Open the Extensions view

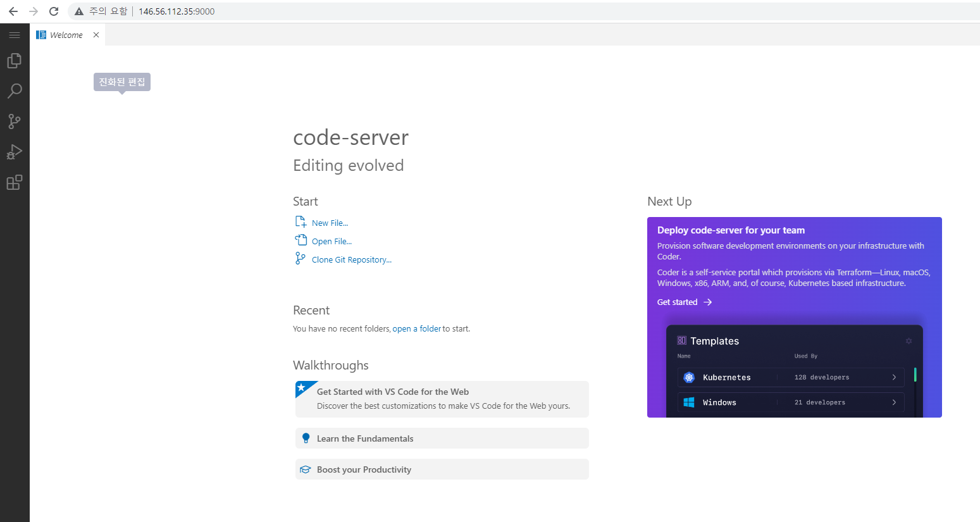pyautogui.click(x=15, y=182)
